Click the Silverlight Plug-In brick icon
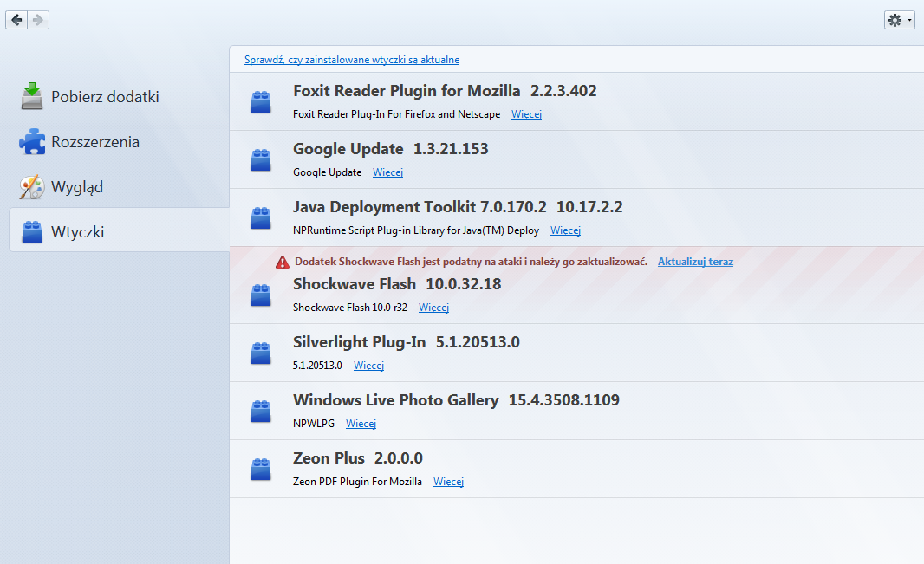 (x=260, y=353)
